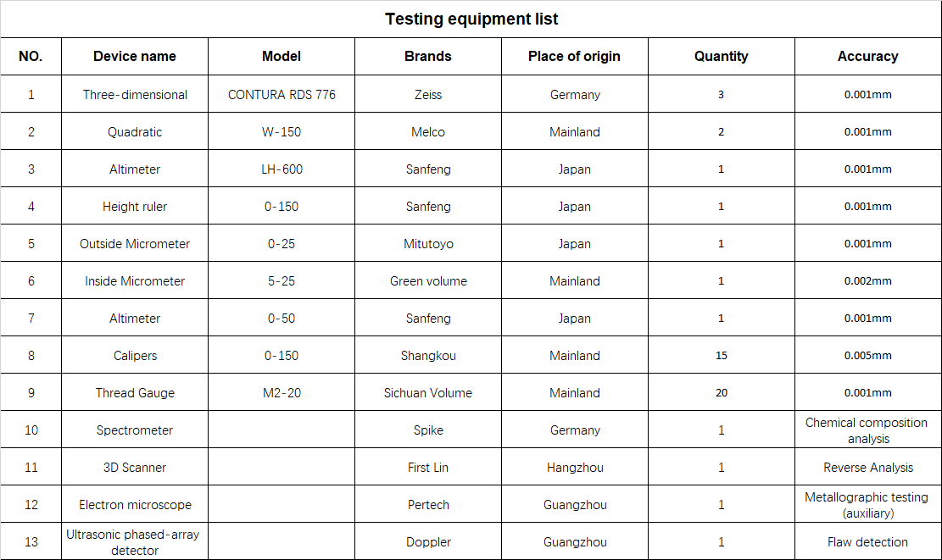Select the 'Shangkou' brand cell
The width and height of the screenshot is (942, 560).
pos(427,355)
